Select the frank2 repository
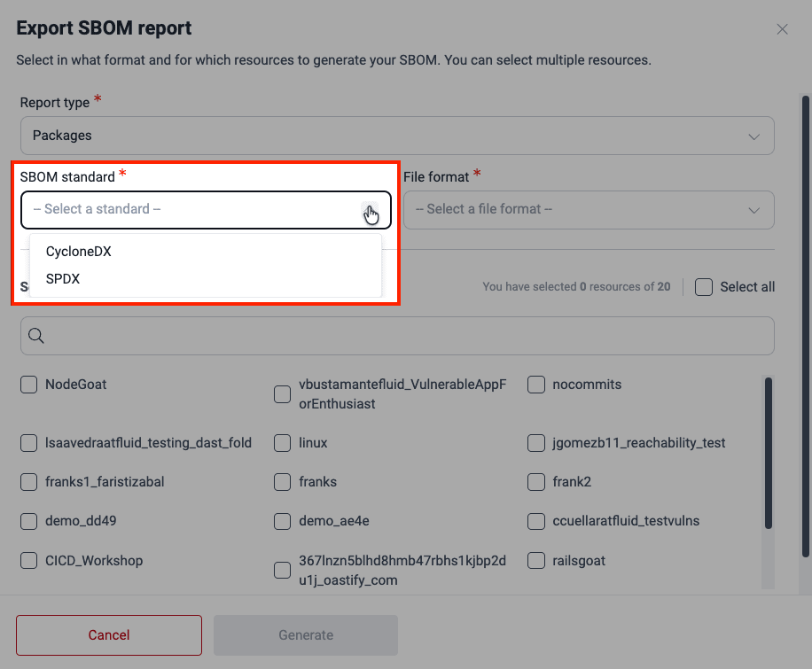The image size is (812, 669). (536, 481)
